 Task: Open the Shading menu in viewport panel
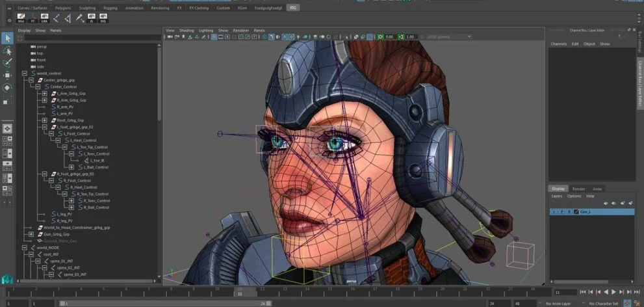(187, 31)
